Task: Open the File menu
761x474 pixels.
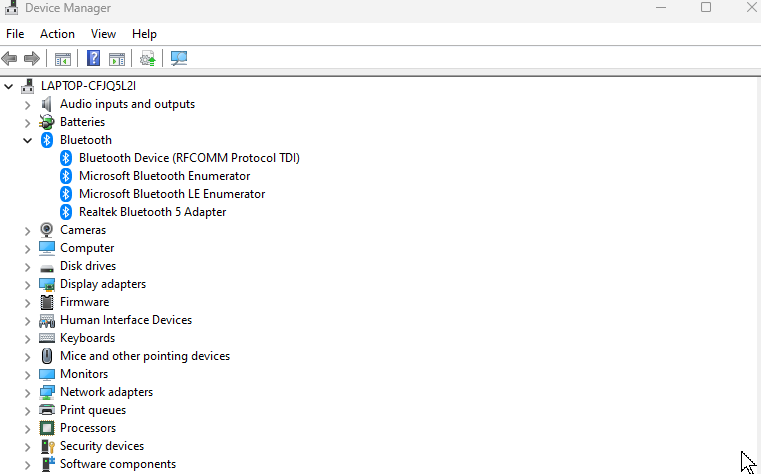Action: coord(15,34)
